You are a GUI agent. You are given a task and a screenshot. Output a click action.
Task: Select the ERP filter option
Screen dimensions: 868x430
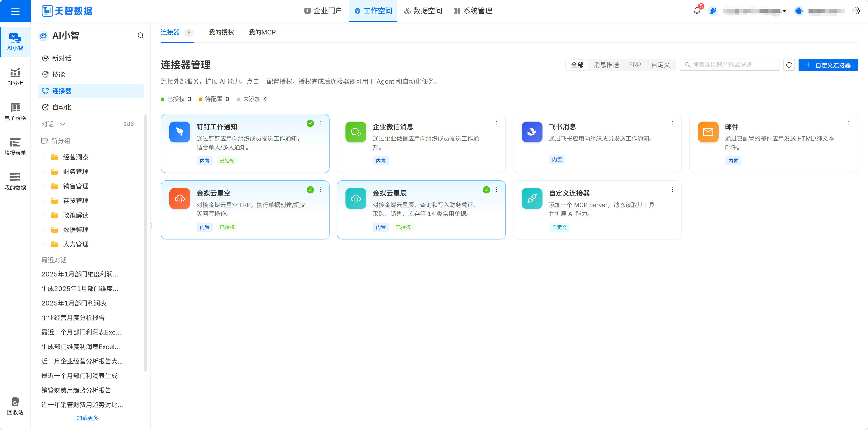pos(635,65)
